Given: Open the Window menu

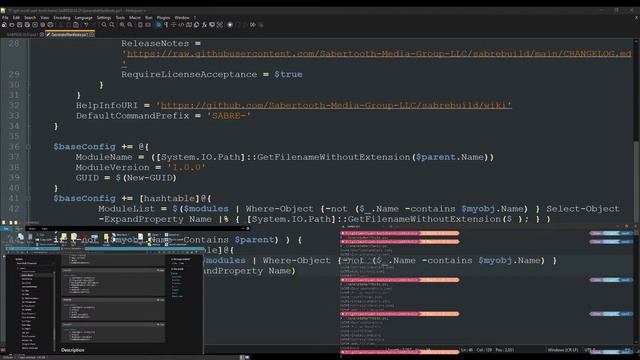Looking at the screenshot, I should [x=182, y=18].
